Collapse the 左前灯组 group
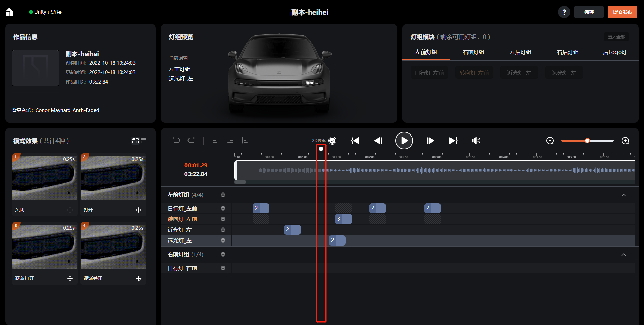644x325 pixels. point(624,195)
